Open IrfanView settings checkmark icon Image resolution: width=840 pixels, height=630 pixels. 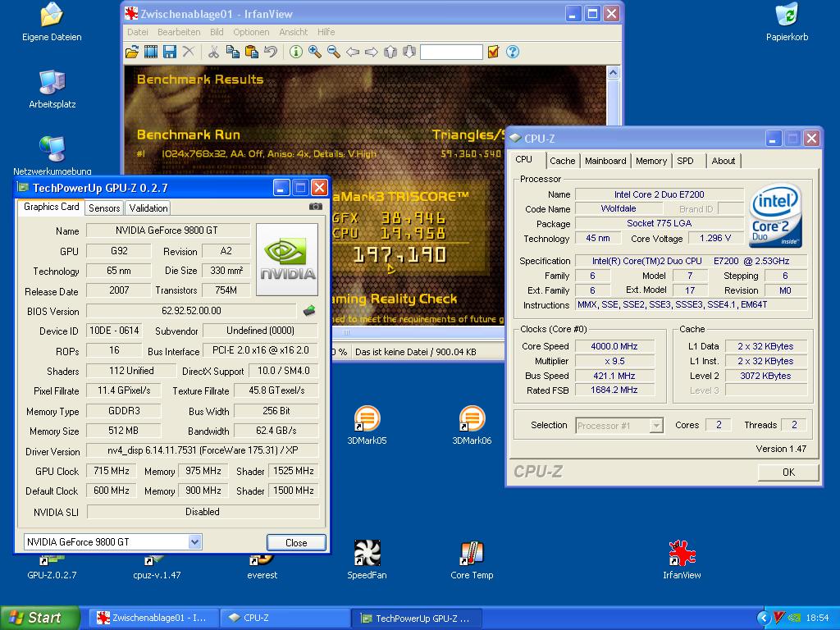pos(493,52)
